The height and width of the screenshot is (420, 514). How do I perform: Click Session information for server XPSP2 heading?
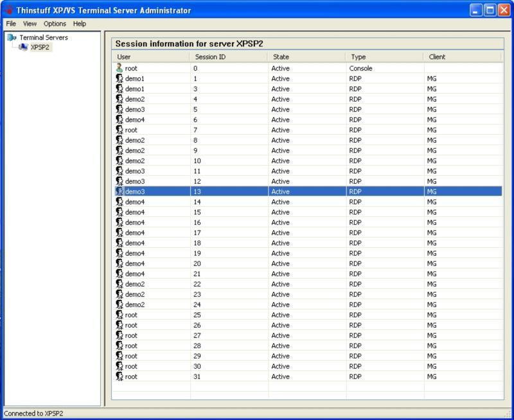(x=189, y=44)
